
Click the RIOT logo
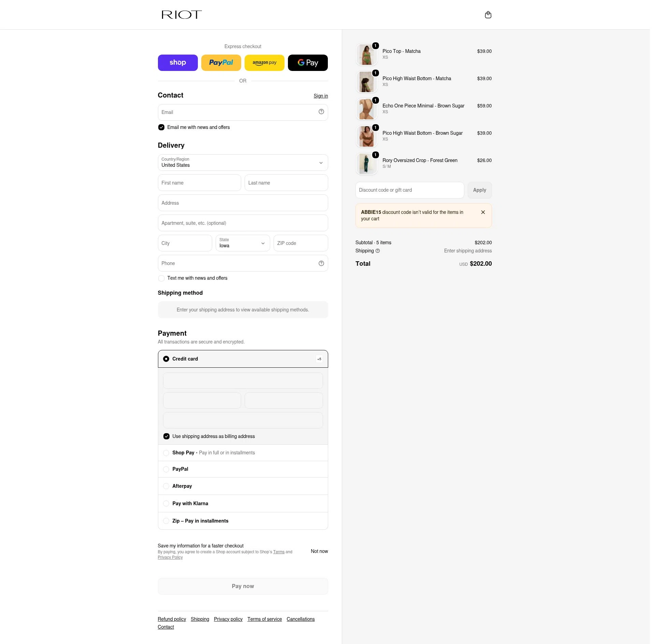(181, 15)
